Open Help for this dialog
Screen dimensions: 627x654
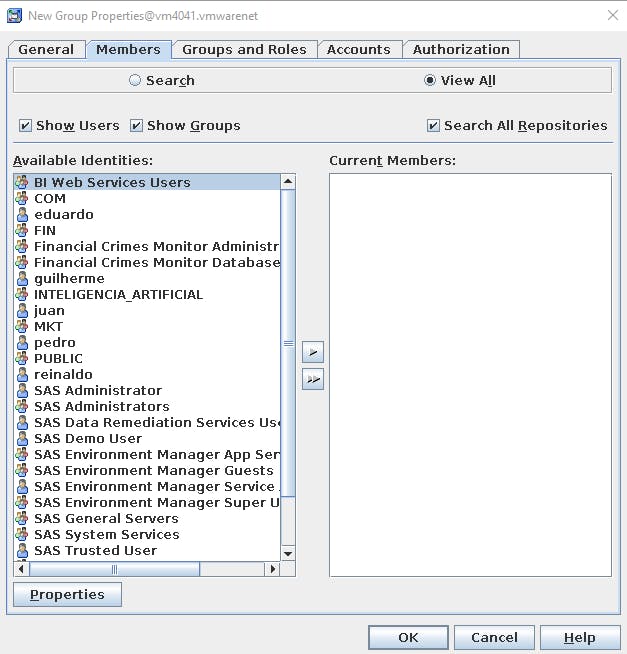pos(580,637)
